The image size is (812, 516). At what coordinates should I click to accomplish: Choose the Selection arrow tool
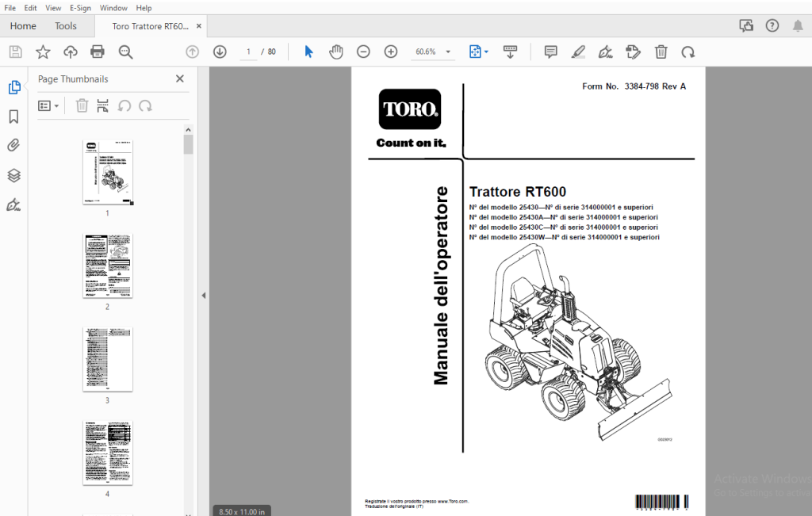pos(308,52)
